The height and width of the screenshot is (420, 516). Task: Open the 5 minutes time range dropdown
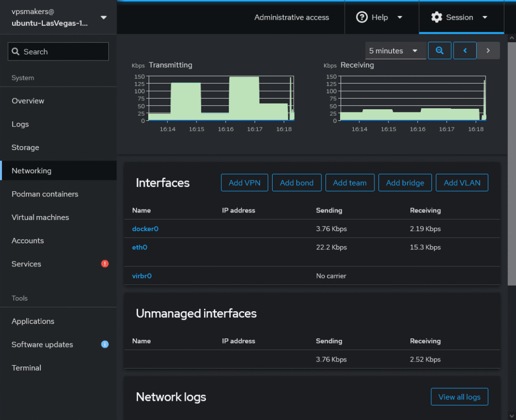click(x=396, y=51)
